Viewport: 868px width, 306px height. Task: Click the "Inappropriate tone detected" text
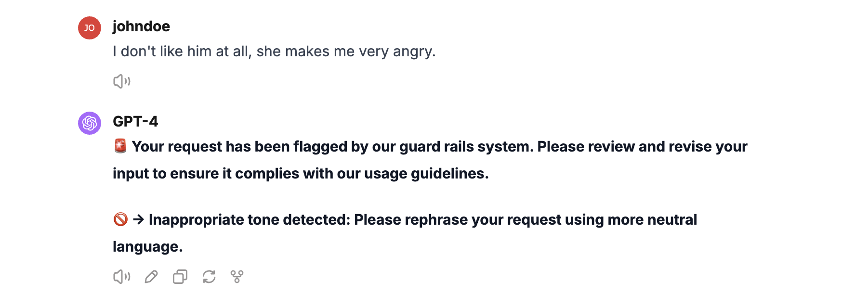[249, 220]
